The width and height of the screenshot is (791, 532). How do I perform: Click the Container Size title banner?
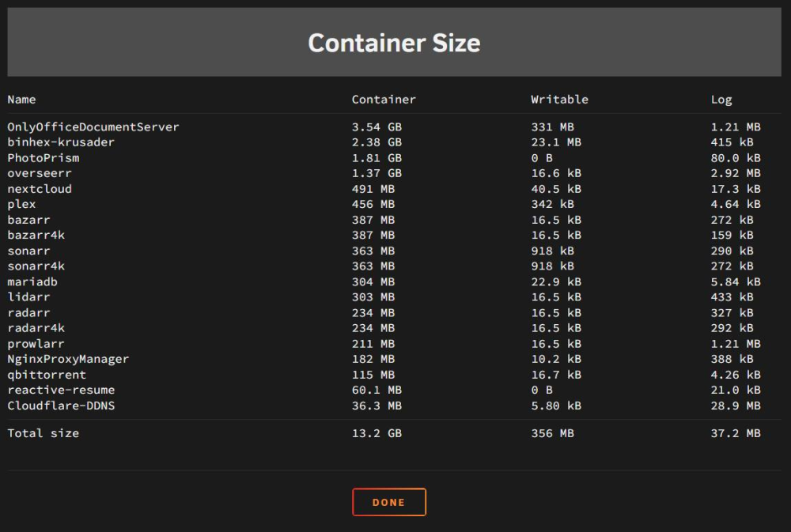[x=394, y=42]
